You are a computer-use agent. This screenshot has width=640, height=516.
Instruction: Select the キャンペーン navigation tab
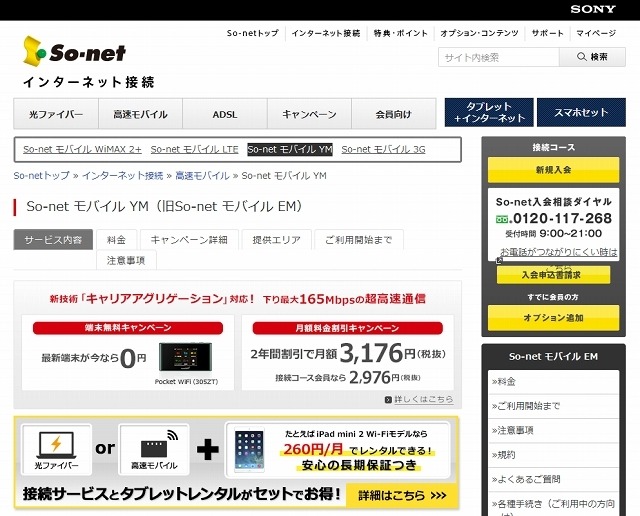click(309, 114)
